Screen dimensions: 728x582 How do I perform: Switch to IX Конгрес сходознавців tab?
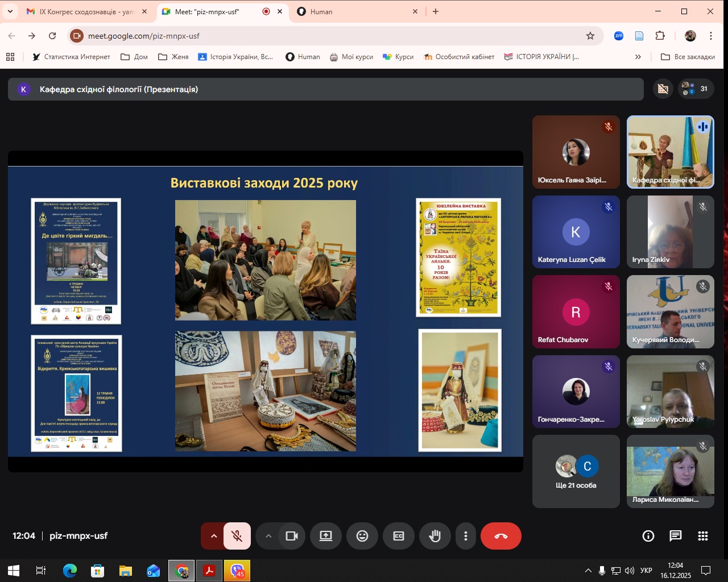click(85, 11)
